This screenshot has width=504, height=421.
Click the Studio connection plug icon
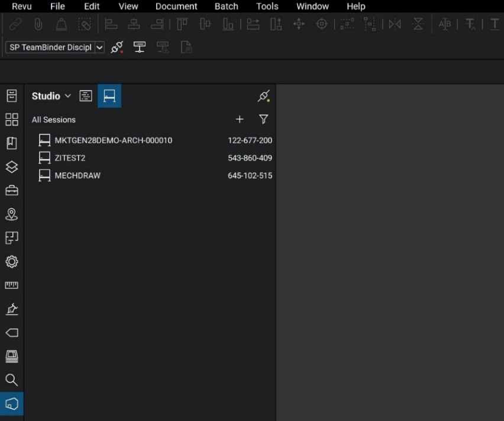click(x=264, y=96)
